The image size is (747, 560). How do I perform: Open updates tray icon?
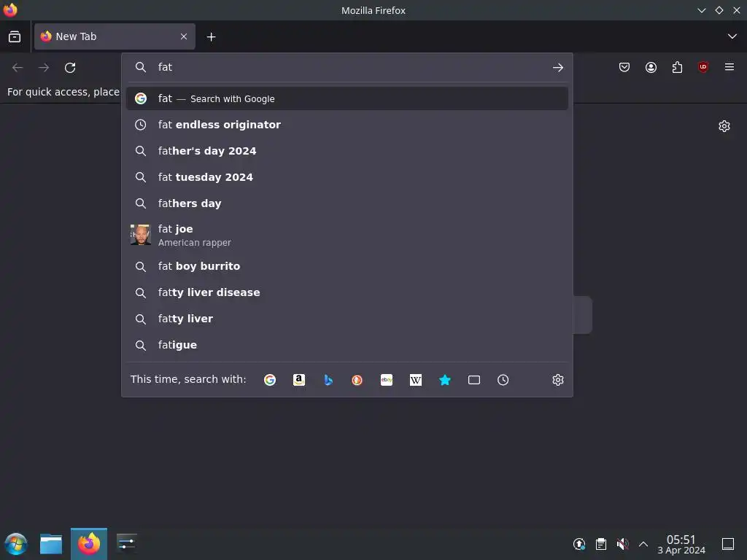(x=578, y=544)
